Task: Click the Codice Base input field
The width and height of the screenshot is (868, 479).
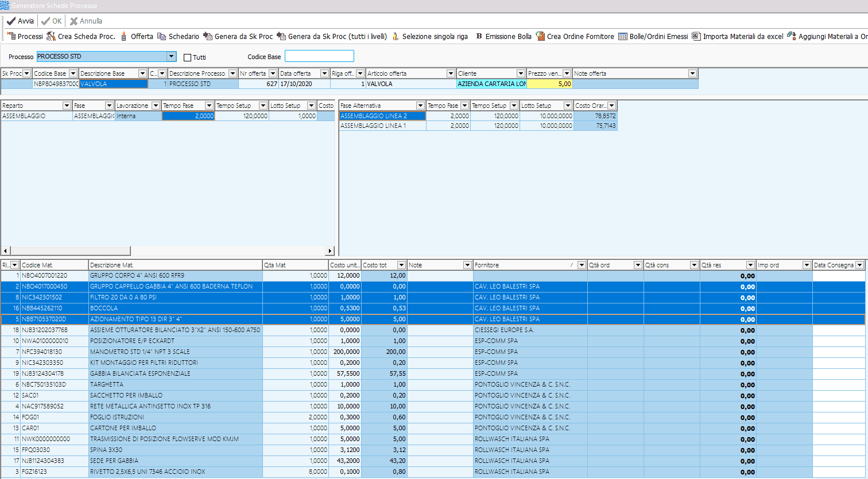Action: point(319,56)
